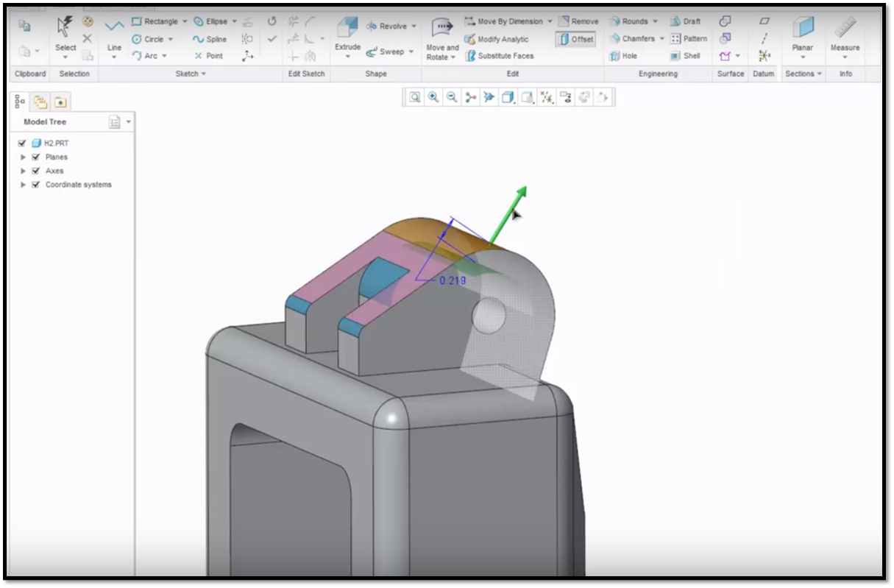The image size is (894, 588).
Task: Click the display style cube icon in view toolbar
Action: (508, 97)
